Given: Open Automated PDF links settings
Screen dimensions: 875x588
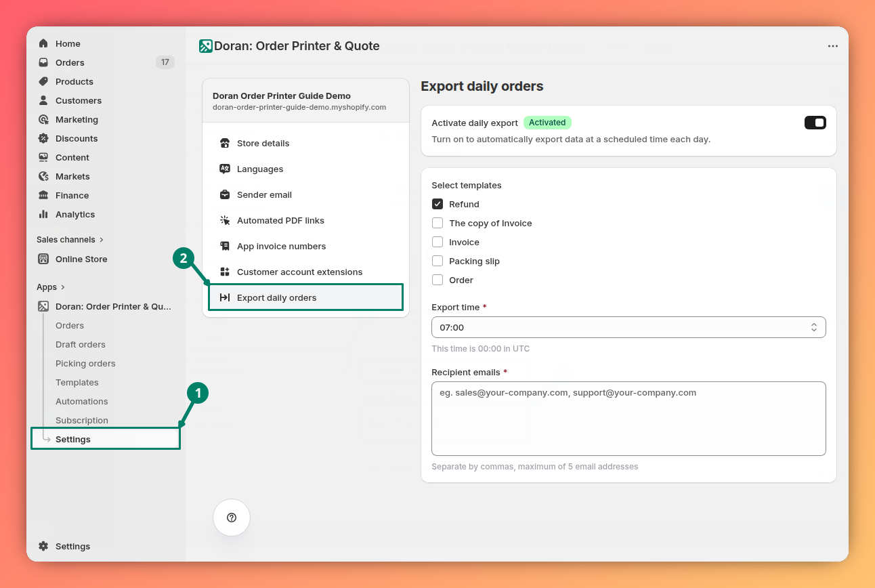Looking at the screenshot, I should pos(306,220).
